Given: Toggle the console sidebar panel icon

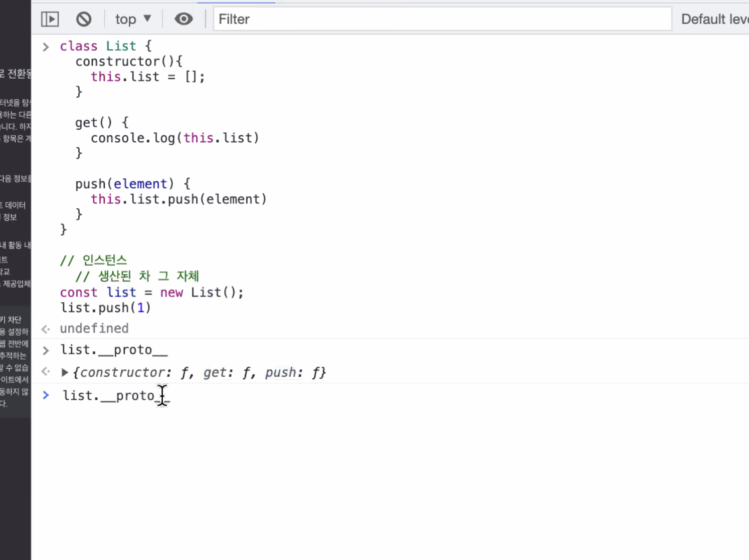Looking at the screenshot, I should click(50, 19).
